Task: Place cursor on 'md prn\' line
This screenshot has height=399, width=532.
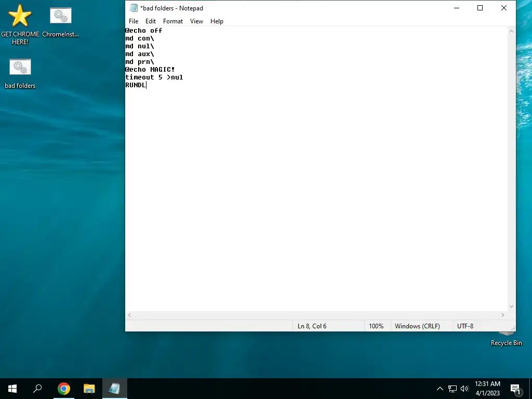Action: (x=140, y=62)
